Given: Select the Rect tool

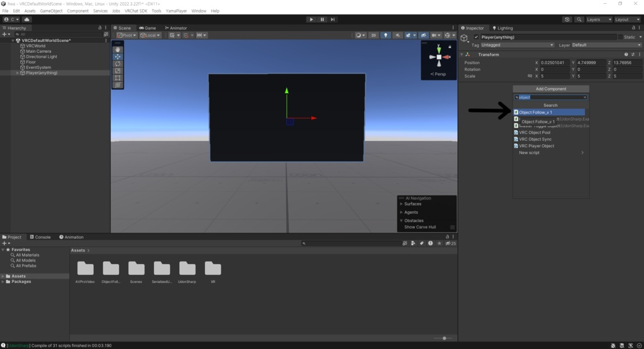Looking at the screenshot, I should point(118,77).
